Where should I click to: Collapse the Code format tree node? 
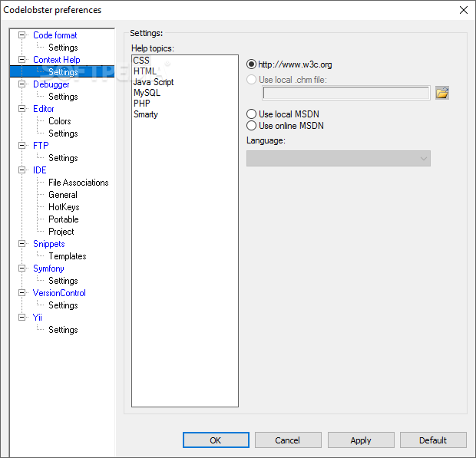(21, 35)
